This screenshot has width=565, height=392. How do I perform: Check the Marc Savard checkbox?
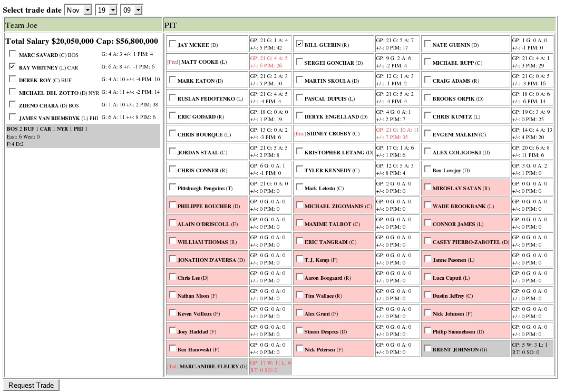12,54
